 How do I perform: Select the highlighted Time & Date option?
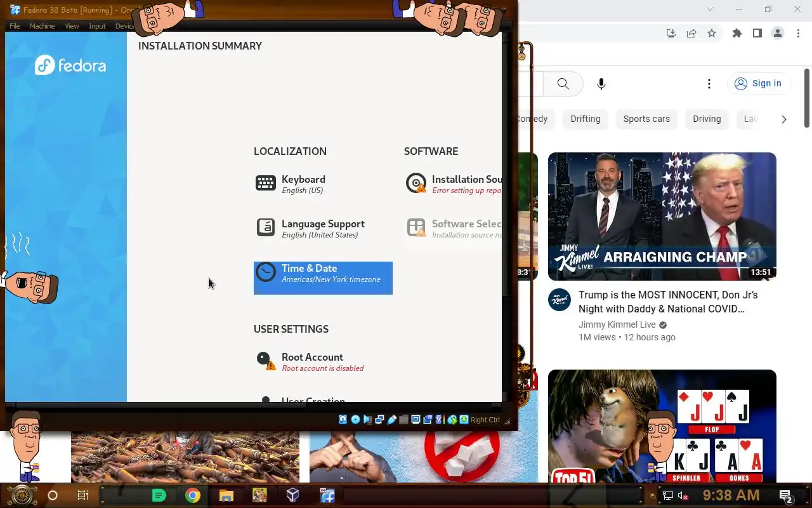[323, 277]
